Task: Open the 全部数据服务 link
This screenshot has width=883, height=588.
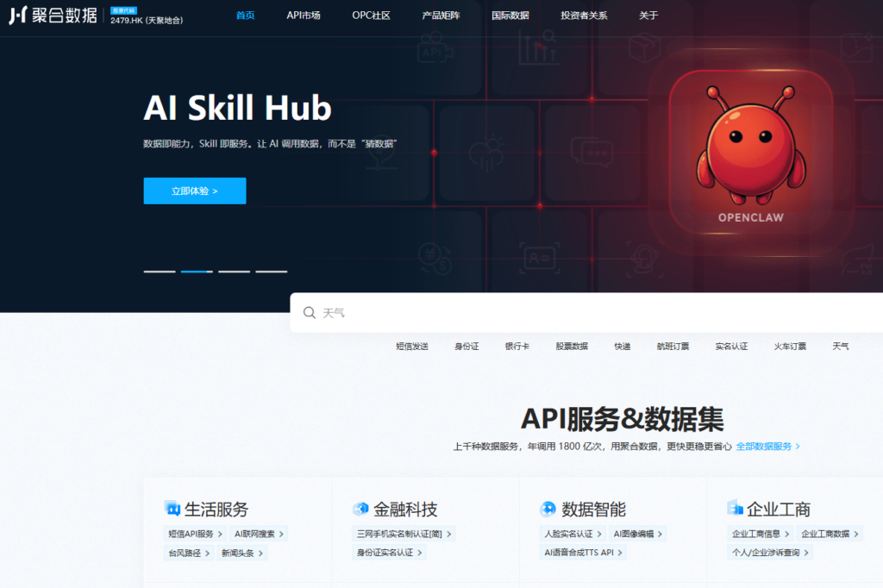Action: pos(766,447)
